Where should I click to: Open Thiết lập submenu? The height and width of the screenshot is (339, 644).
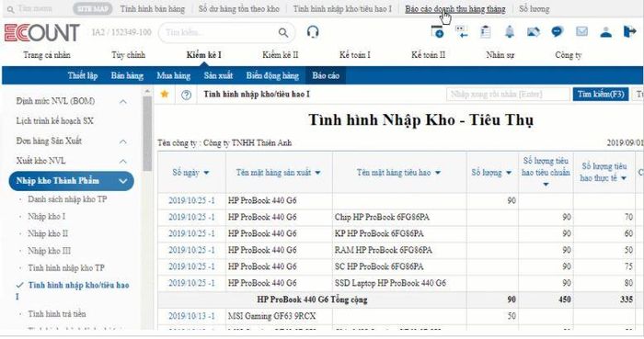pos(83,75)
